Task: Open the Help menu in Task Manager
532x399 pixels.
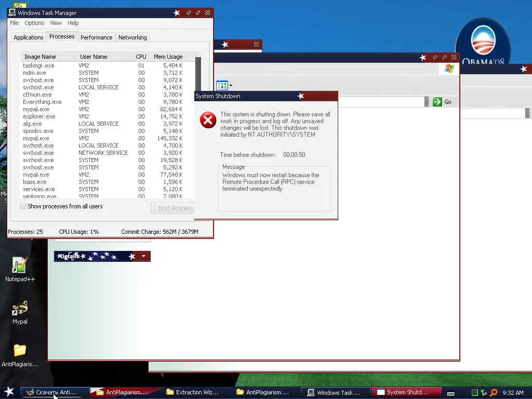Action: click(x=73, y=23)
